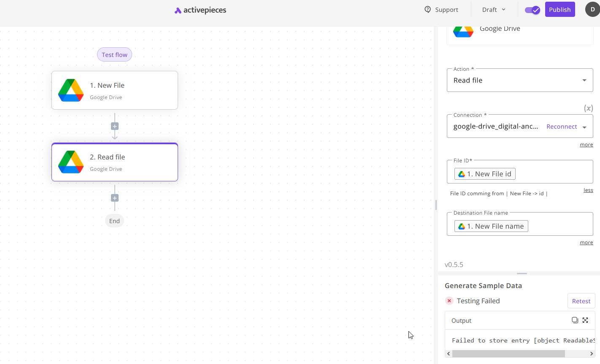Open the Activepieces logo on the top bar
This screenshot has width=600, height=364.
(200, 9)
